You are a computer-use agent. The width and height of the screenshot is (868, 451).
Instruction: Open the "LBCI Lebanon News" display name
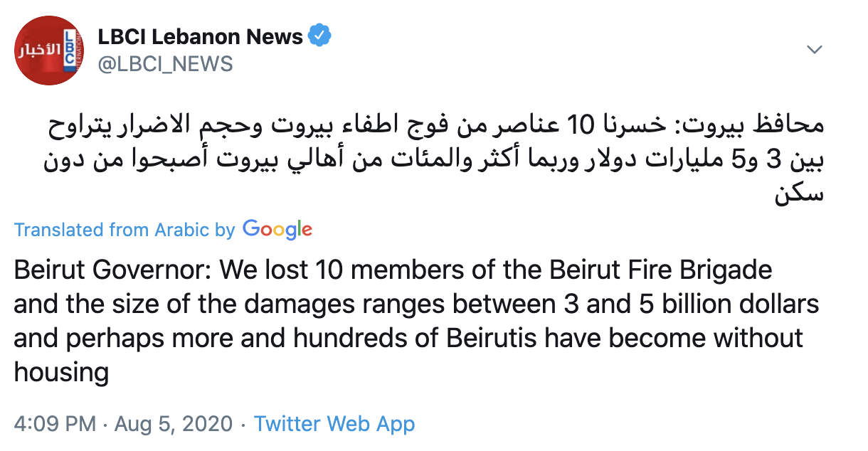200,36
